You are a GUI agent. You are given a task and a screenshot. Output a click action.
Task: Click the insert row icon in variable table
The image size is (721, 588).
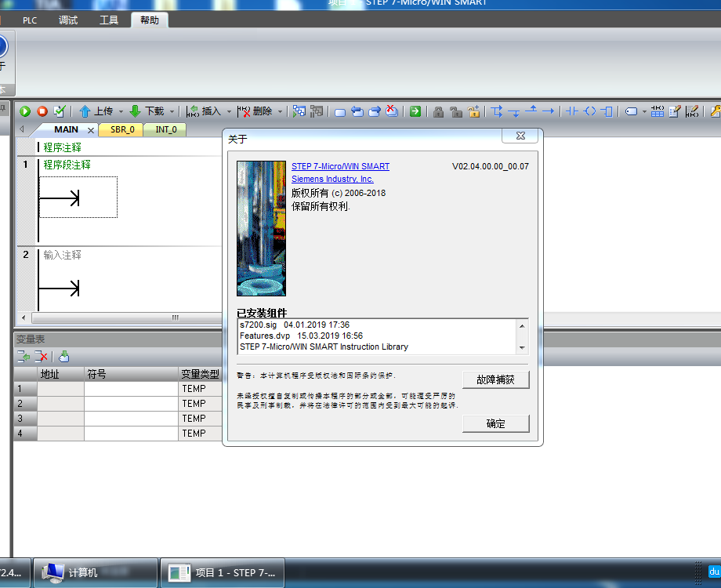click(x=25, y=357)
